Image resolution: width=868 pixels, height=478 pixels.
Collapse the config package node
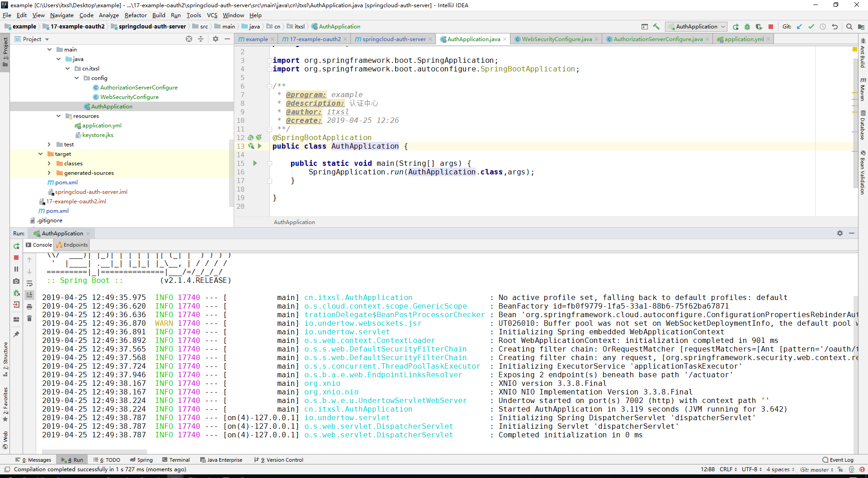(x=76, y=78)
